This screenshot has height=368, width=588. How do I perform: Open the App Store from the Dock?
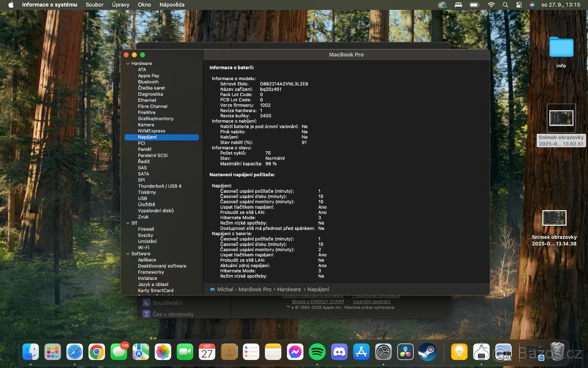point(361,352)
